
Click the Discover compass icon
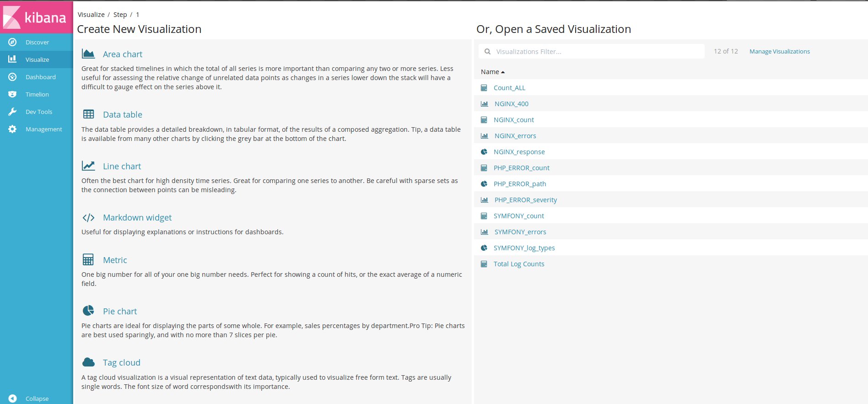(x=12, y=42)
